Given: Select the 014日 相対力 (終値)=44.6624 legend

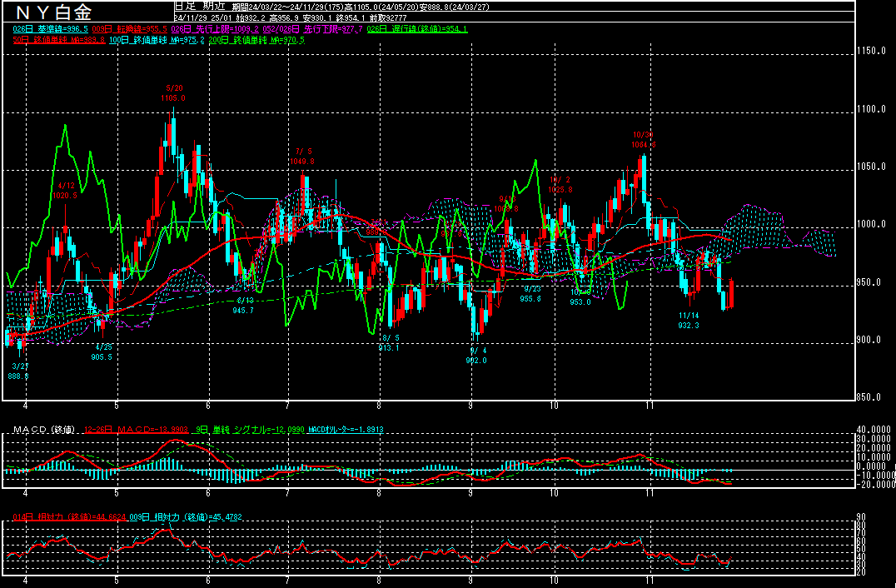Looking at the screenshot, I should [70, 517].
